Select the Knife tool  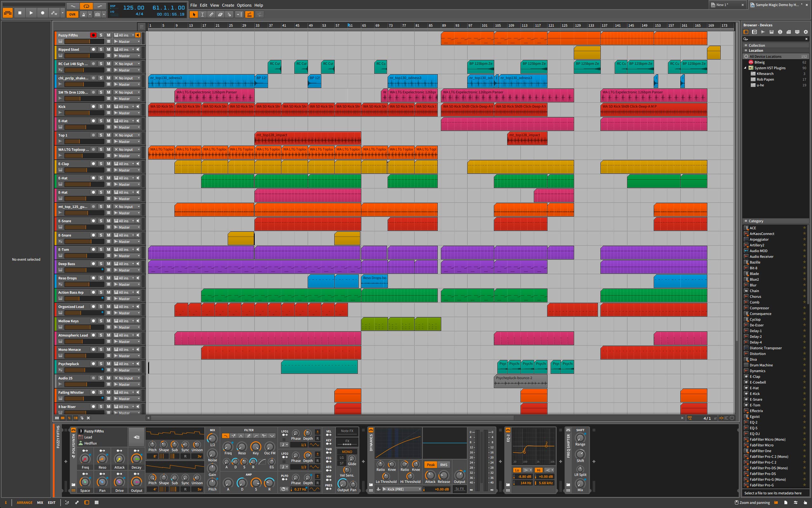click(x=229, y=15)
